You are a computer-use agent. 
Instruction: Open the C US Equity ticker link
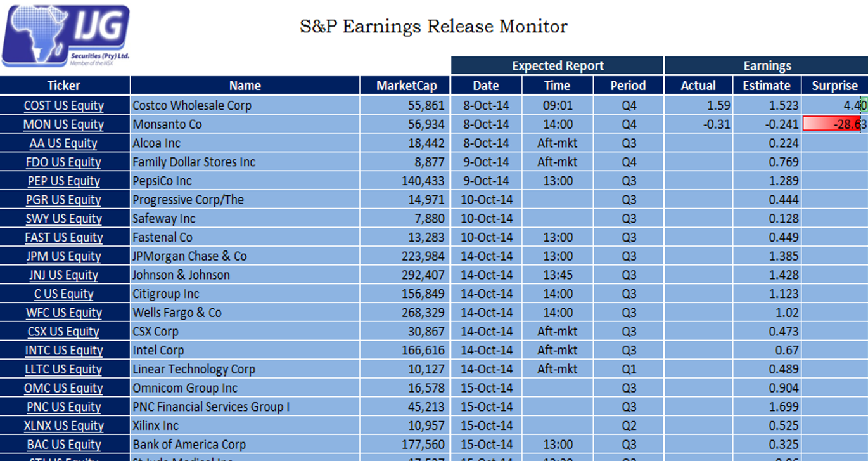64,294
